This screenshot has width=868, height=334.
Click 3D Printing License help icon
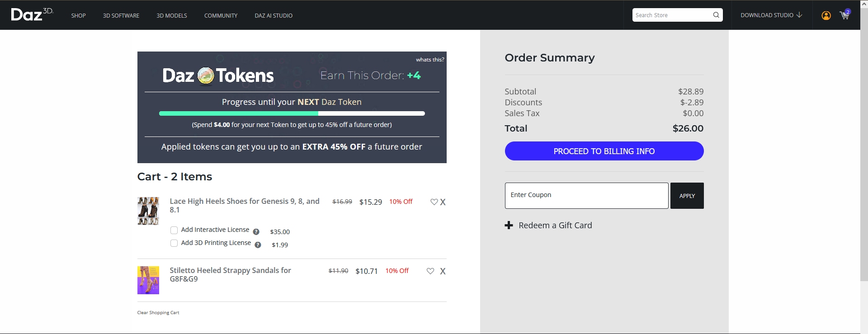coord(258,245)
